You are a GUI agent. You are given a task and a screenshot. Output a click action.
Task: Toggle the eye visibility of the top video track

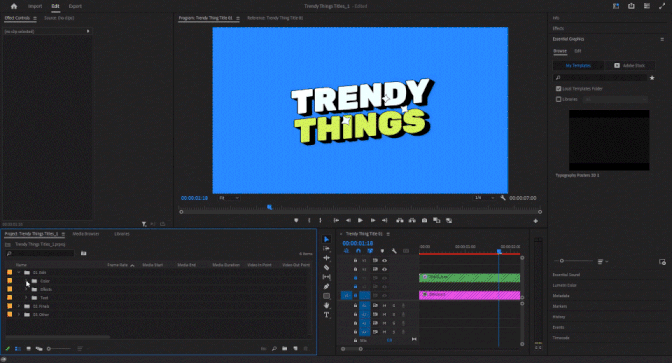pyautogui.click(x=384, y=261)
